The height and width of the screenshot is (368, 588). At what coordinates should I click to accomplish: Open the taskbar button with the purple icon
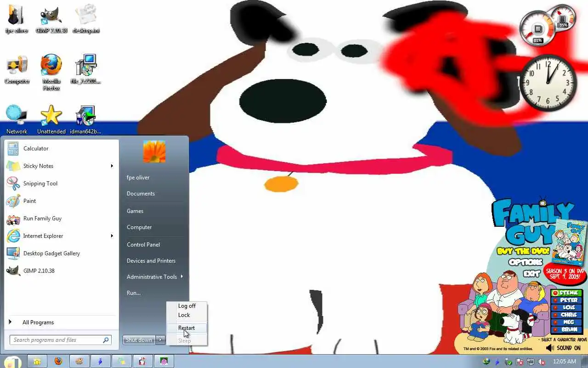[x=164, y=362]
